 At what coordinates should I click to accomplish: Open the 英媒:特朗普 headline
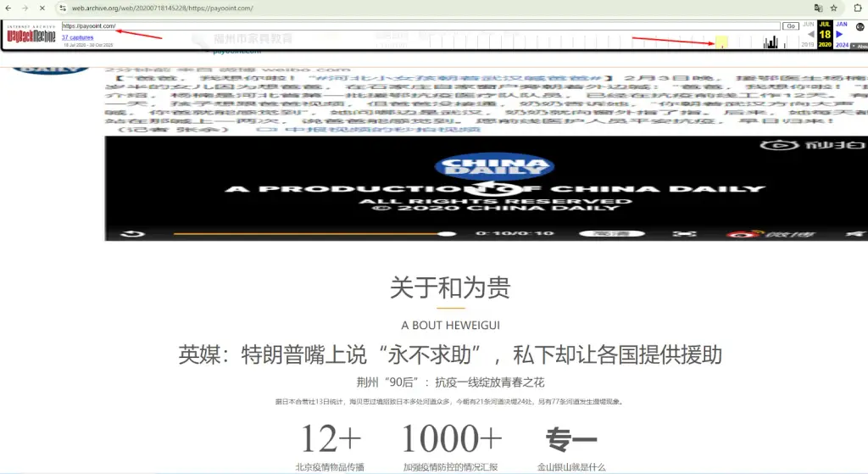pyautogui.click(x=450, y=355)
